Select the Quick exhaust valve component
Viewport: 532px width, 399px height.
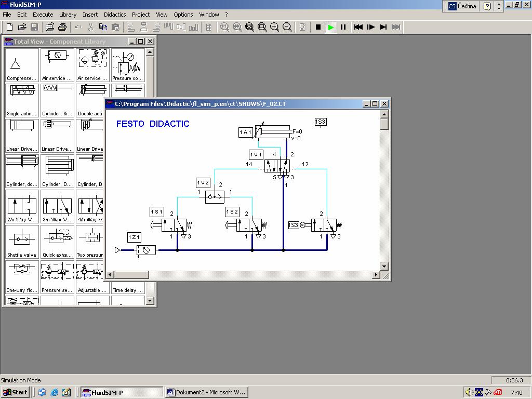(57, 242)
